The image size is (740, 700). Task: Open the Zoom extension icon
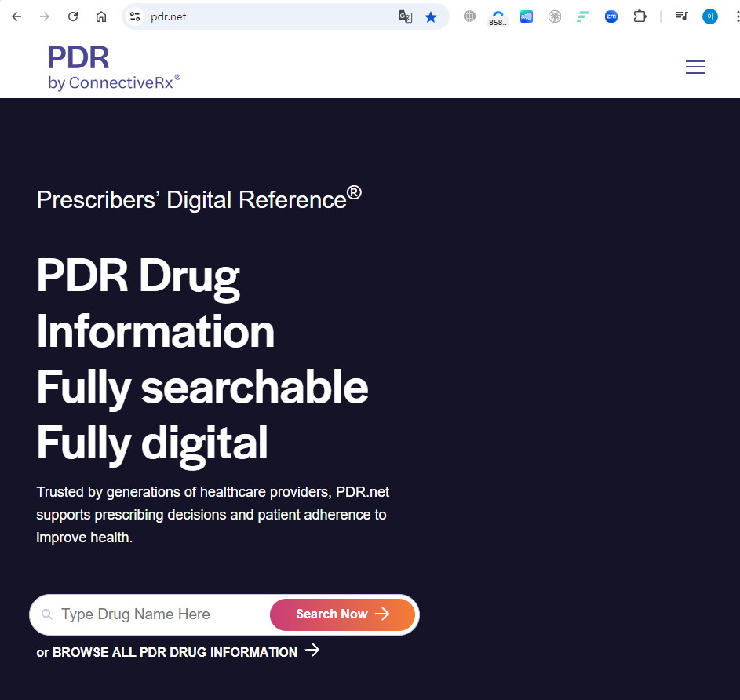tap(611, 17)
